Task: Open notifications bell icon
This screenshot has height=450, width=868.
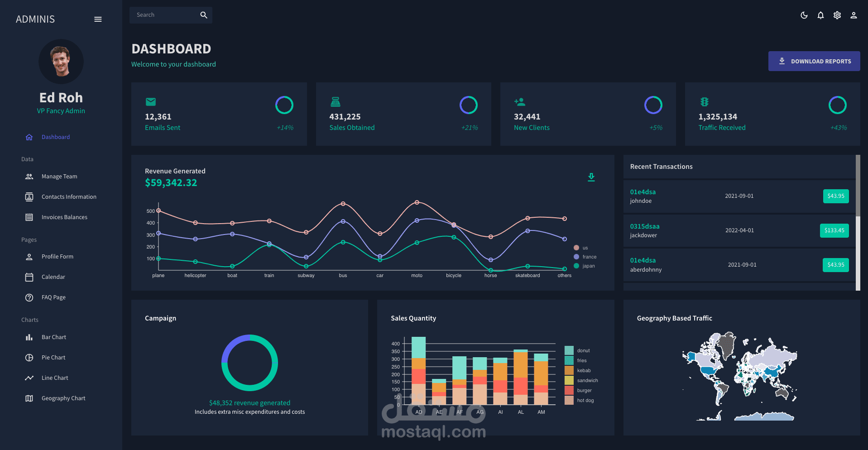Action: coord(820,15)
